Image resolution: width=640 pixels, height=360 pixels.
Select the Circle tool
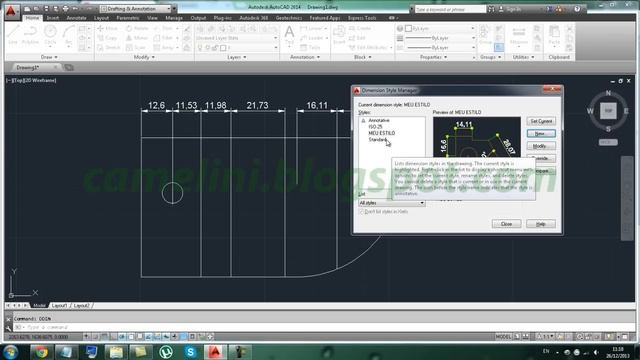click(50, 35)
